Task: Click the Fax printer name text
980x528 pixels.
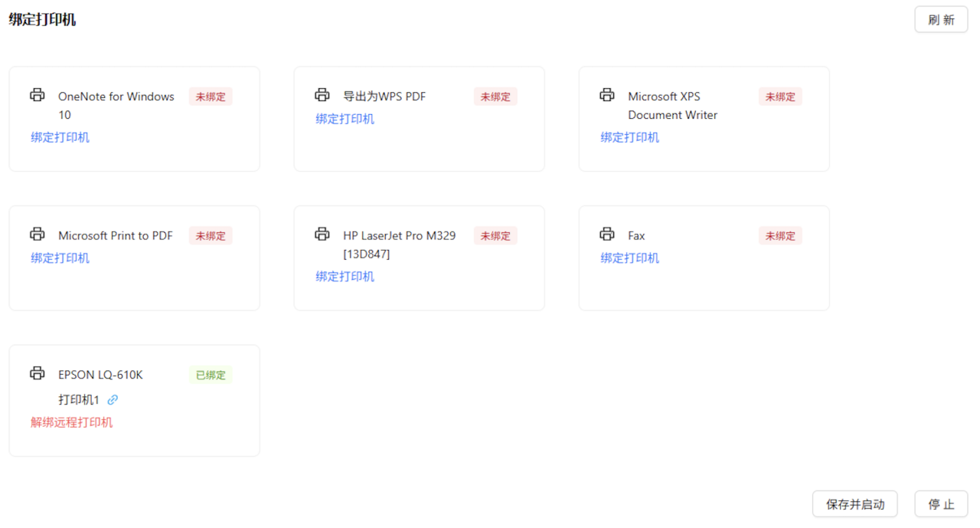Action: tap(636, 236)
